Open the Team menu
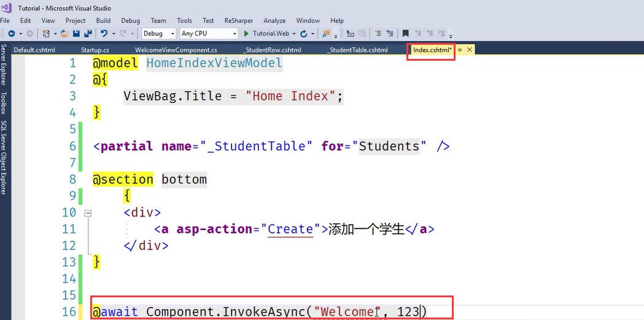This screenshot has height=320, width=644. click(x=158, y=20)
